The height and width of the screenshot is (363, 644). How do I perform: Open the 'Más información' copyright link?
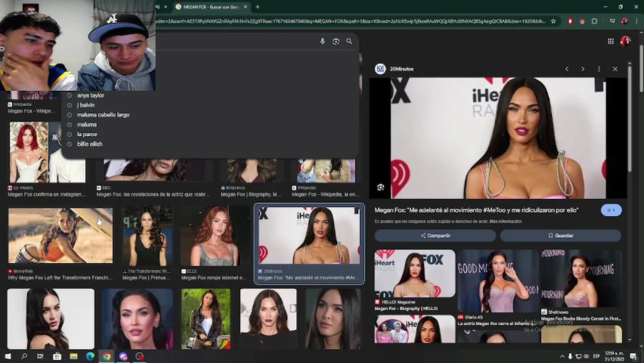(505, 221)
